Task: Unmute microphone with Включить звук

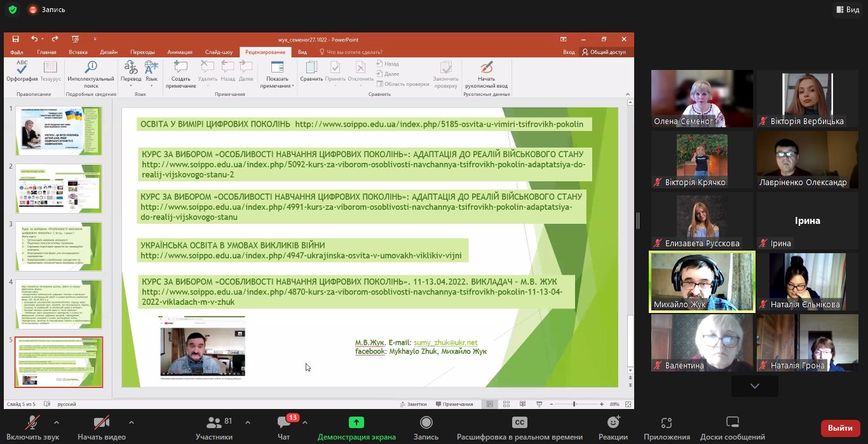Action: coord(33,428)
